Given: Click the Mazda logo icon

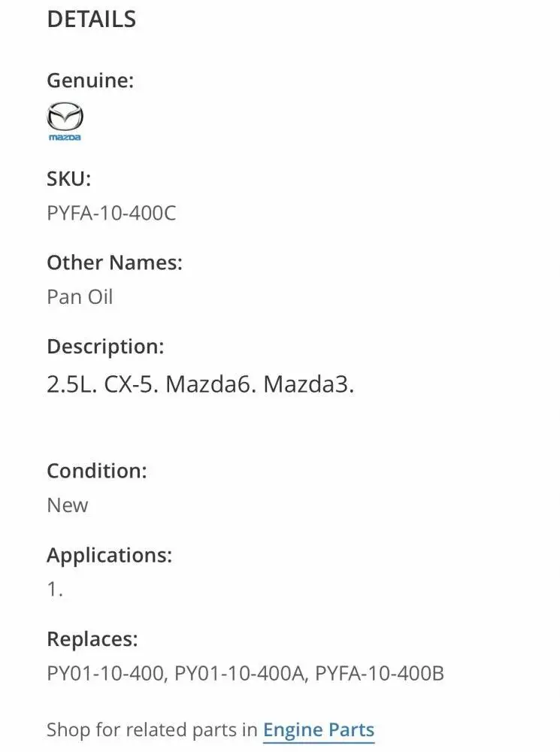Looking at the screenshot, I should 65,117.
